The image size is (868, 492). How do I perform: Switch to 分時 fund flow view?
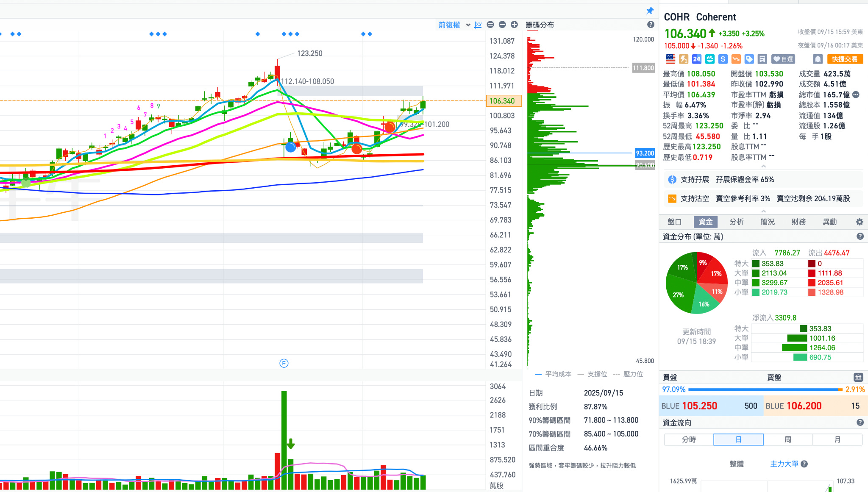pos(689,439)
